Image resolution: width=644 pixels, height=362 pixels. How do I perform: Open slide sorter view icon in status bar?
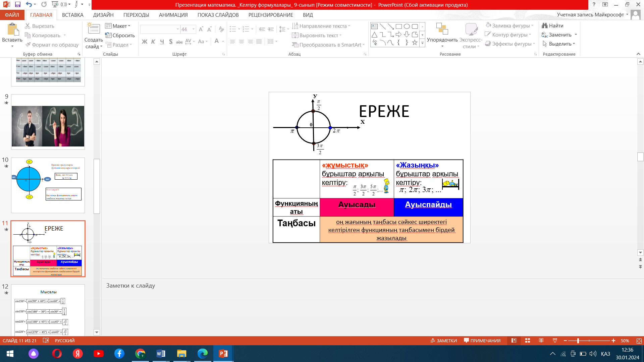tap(528, 341)
